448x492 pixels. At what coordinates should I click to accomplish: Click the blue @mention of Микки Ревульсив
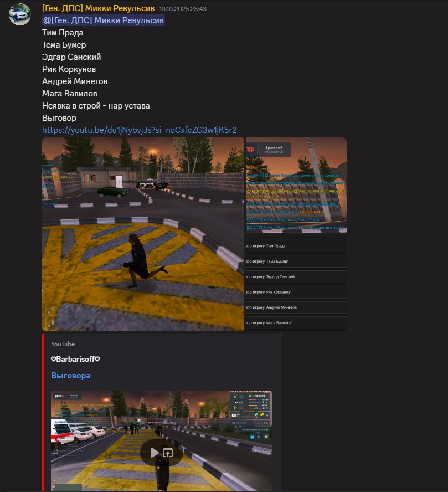tap(103, 20)
